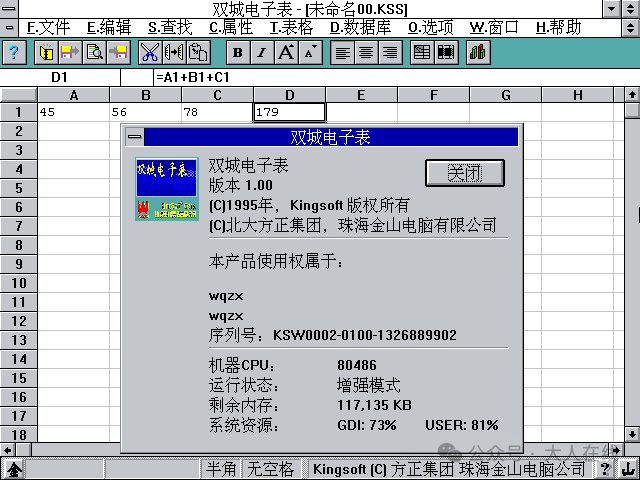Click the 关闭 button in the dialog
Viewport: 640px width, 480px height.
pos(465,173)
